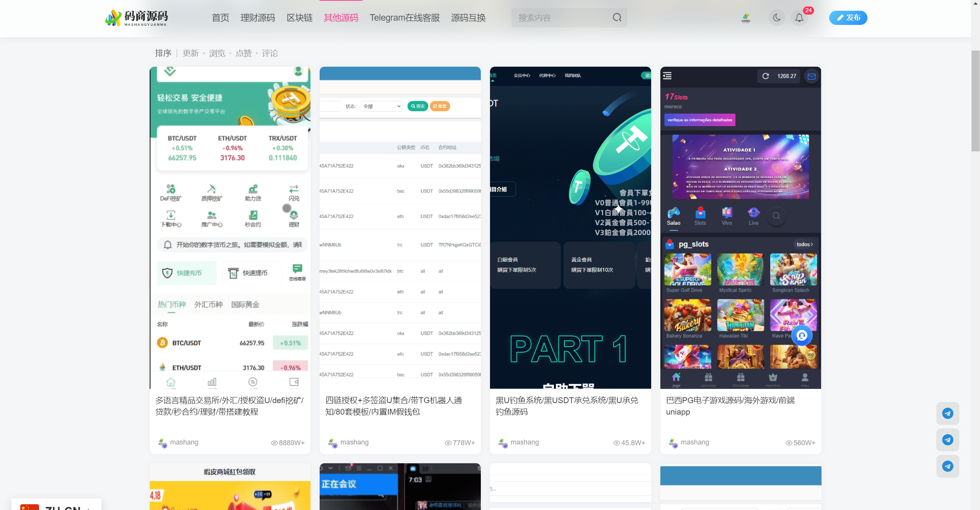The height and width of the screenshot is (510, 980).
Task: Click the 560W+ view count eye icon
Action: coord(789,443)
